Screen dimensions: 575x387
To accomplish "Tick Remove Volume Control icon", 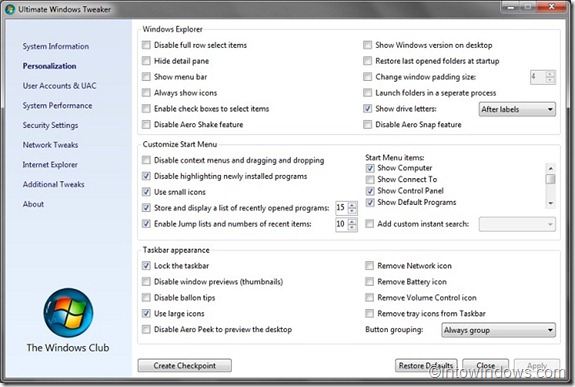I will [370, 297].
